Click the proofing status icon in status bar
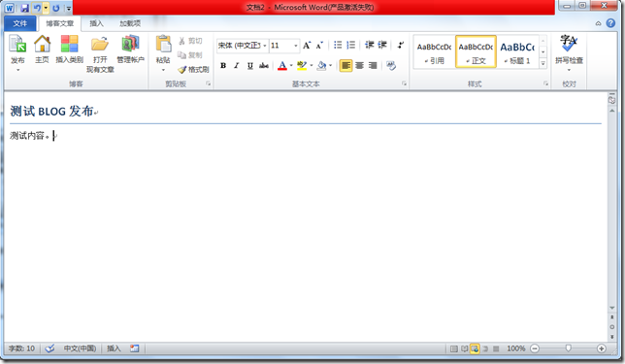Viewport: 625px width, 364px height. point(49,348)
